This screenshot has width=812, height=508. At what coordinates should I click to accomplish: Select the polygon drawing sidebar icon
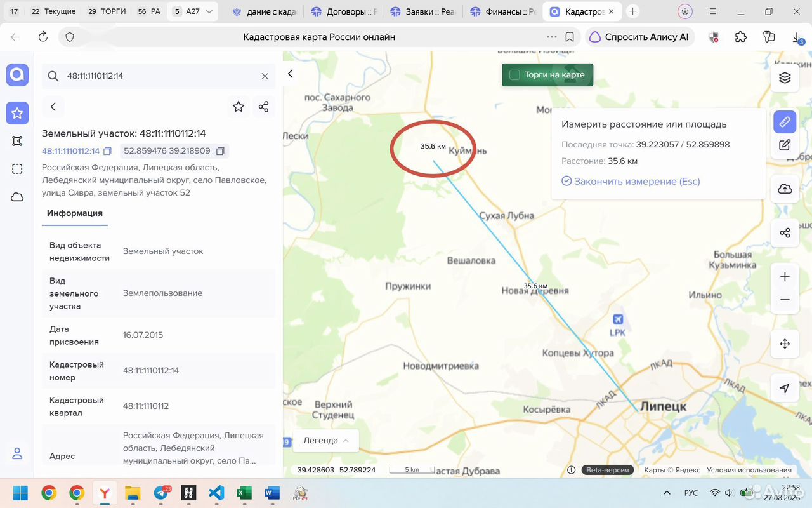[x=17, y=141]
